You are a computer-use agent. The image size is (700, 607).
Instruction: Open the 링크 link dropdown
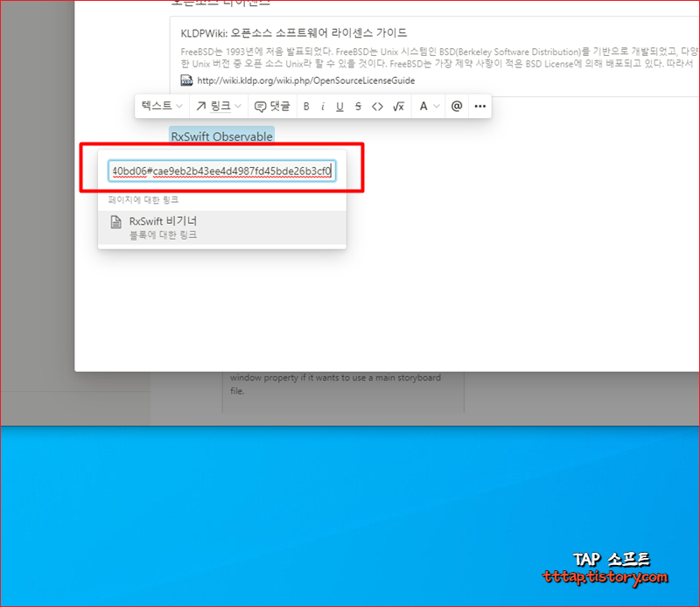219,106
